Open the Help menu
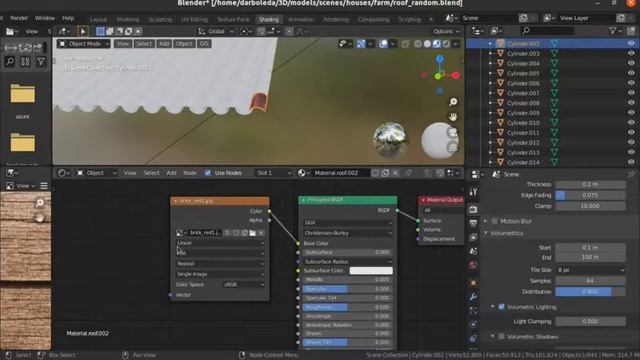The width and height of the screenshot is (640, 360). pos(68,18)
